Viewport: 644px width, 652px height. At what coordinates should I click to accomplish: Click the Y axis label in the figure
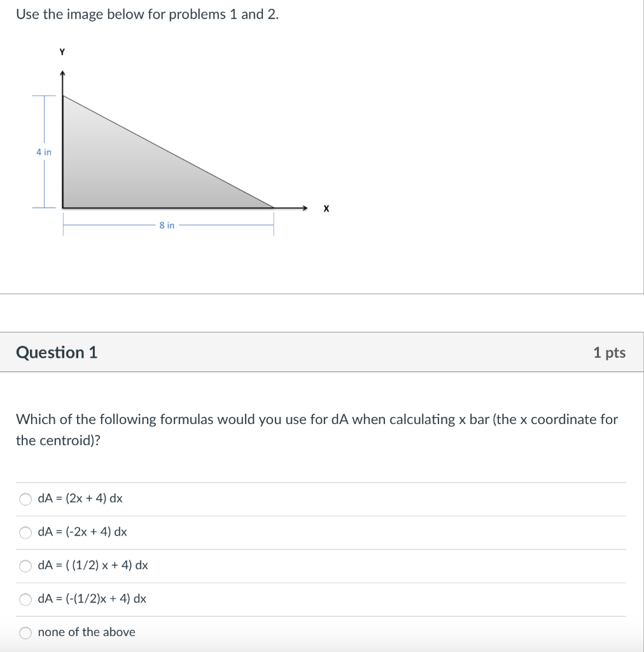61,52
